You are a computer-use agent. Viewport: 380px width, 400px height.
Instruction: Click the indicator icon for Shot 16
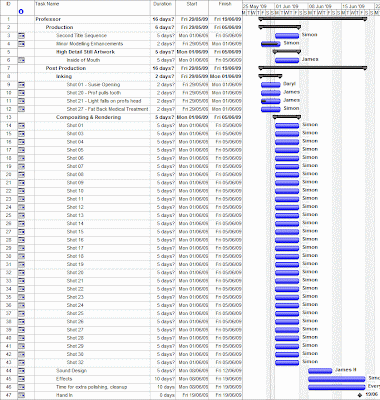(x=22, y=240)
